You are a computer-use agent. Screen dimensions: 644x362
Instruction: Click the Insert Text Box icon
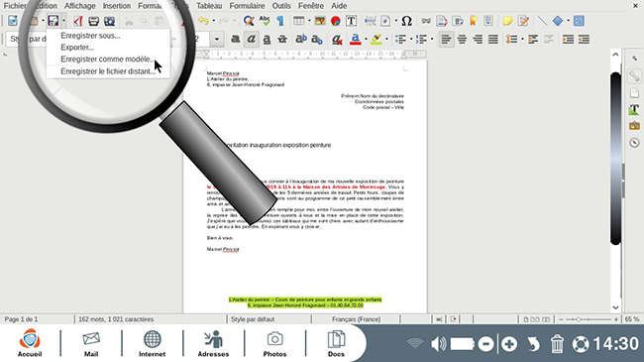351,21
